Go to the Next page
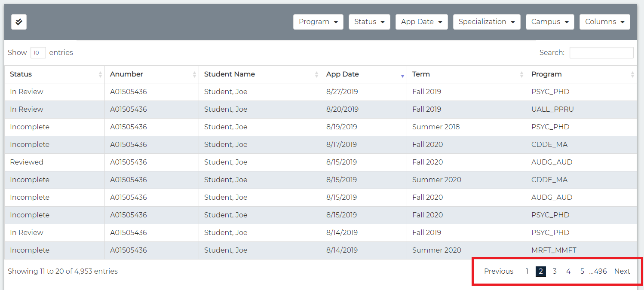Viewport: 644px width, 290px height. coord(622,271)
